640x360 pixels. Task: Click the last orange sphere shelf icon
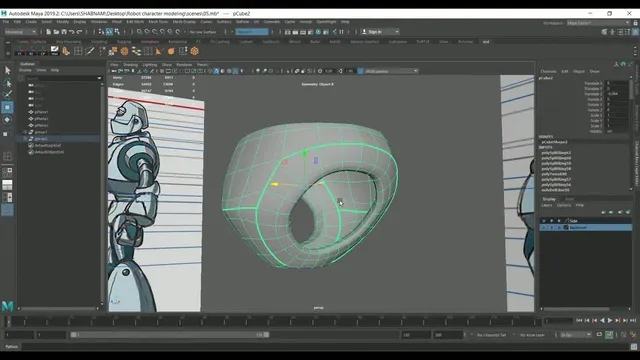click(195, 51)
